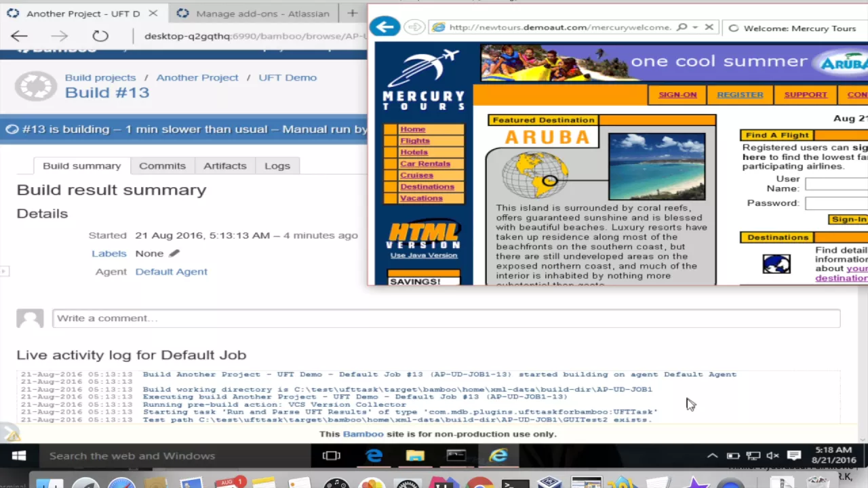Open the Labels link
Image resolution: width=868 pixels, height=488 pixels.
click(109, 253)
